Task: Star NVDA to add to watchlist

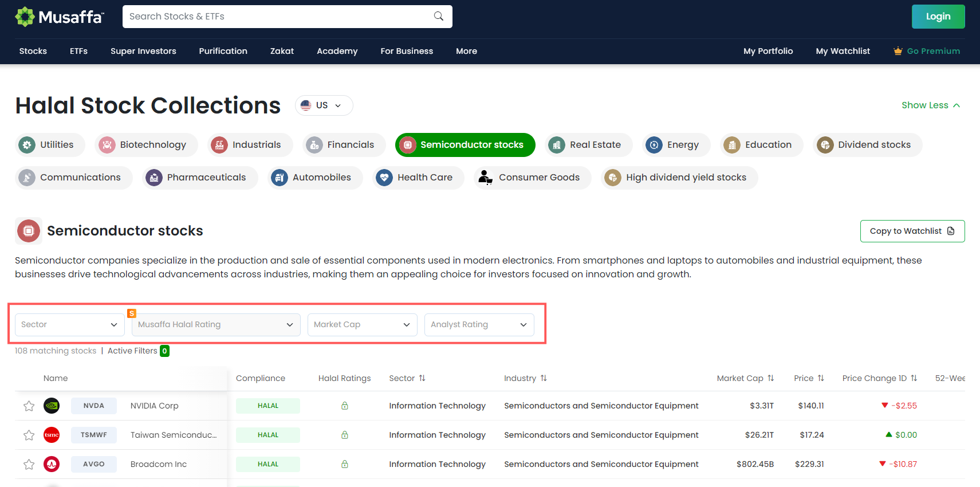Action: (x=29, y=406)
